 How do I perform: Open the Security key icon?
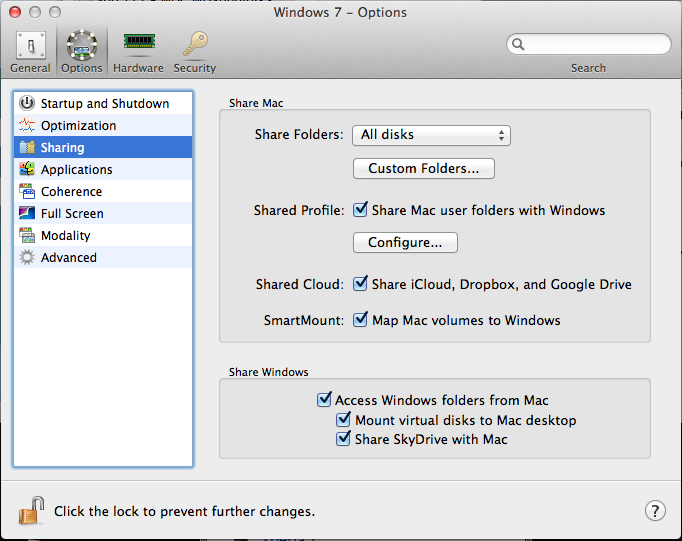[x=195, y=43]
